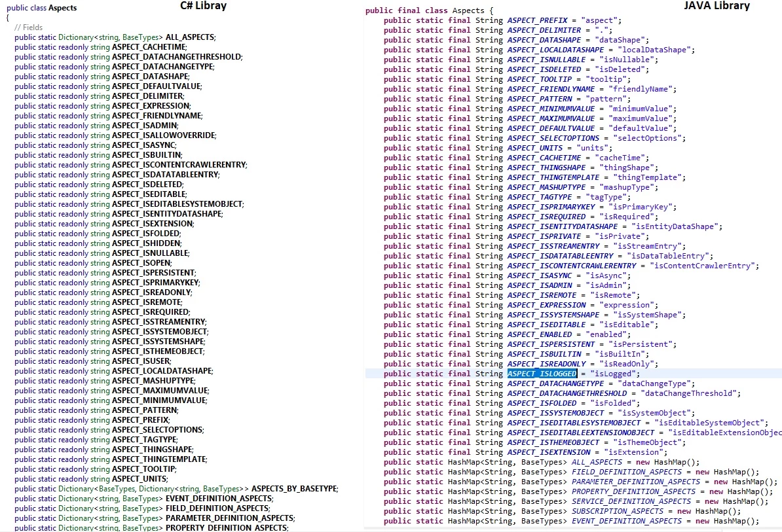The height and width of the screenshot is (532, 782).
Task: Select ASPECT_ISEDITABLEEXTENSIONOBJECT constant name
Action: [x=580, y=433]
